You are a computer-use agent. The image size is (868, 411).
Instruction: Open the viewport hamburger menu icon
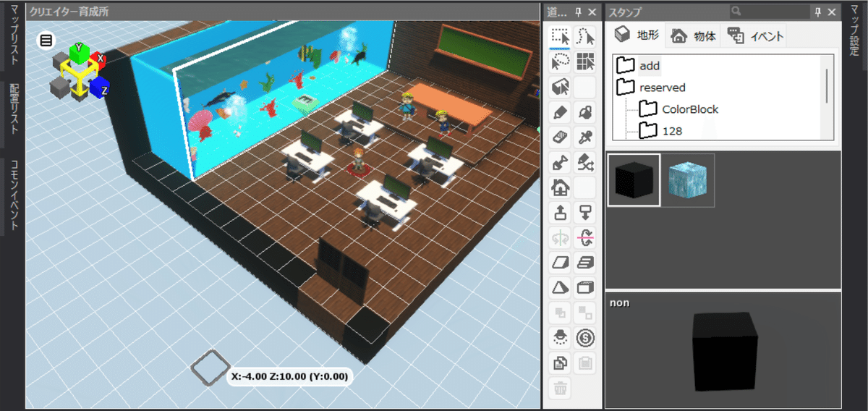(46, 41)
